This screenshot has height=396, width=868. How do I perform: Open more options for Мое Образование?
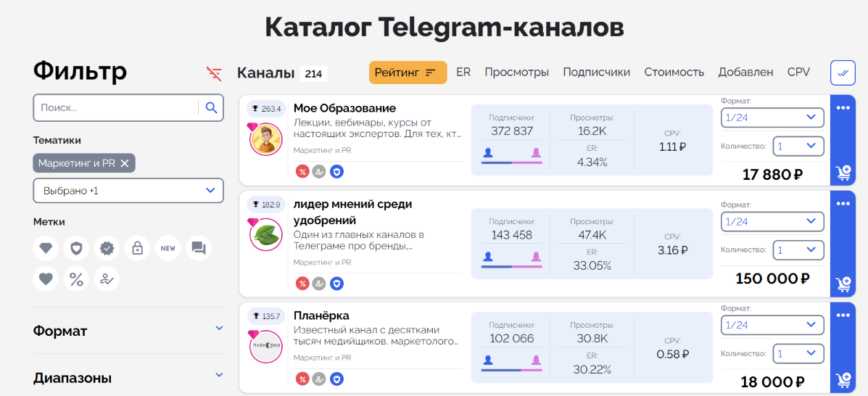[843, 109]
